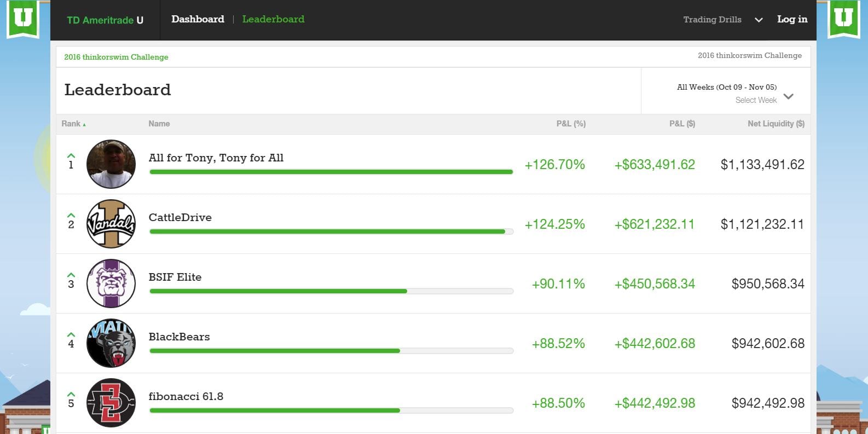The height and width of the screenshot is (434, 868).
Task: Click the $1,133,491.62 net liquidity value
Action: 762,164
